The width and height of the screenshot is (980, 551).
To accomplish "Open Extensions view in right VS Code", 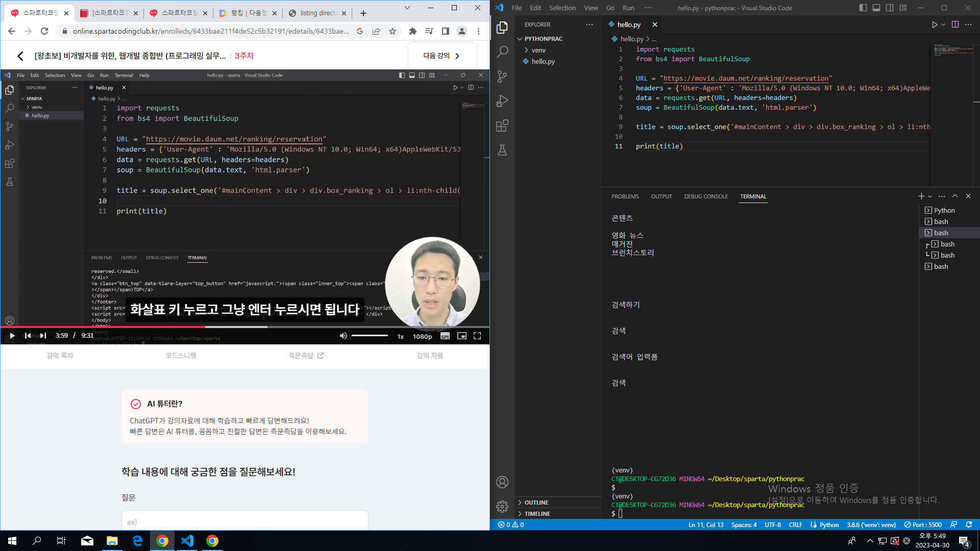I will [x=502, y=126].
